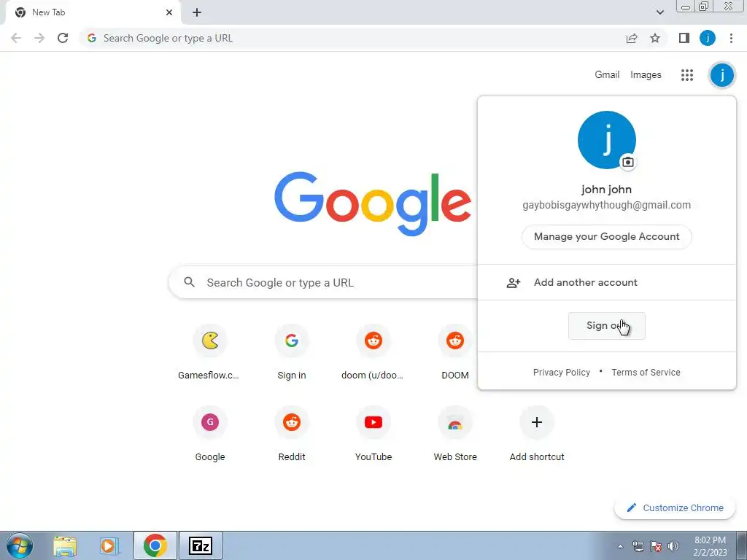Show hidden tray icons arrow
Viewport: 747px width, 560px height.
620,546
